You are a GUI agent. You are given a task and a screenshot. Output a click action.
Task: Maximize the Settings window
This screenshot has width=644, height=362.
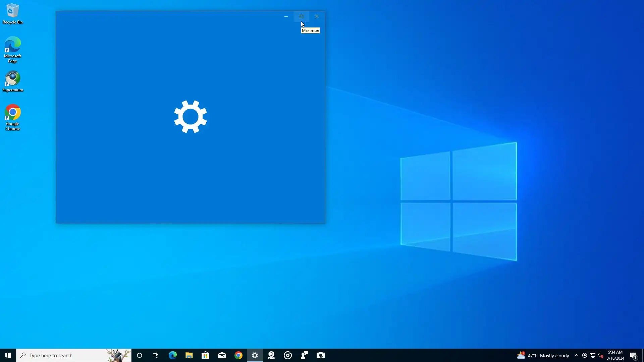pos(301,16)
